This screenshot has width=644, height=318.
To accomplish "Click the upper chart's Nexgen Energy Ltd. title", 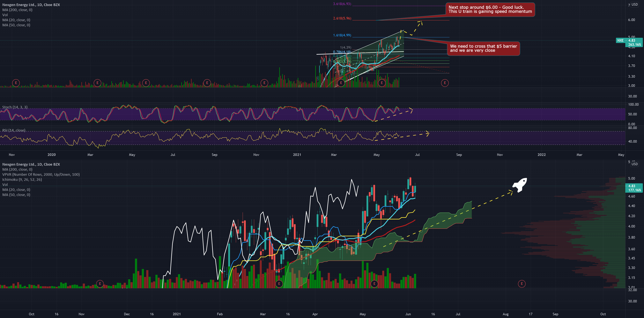I will coord(31,5).
